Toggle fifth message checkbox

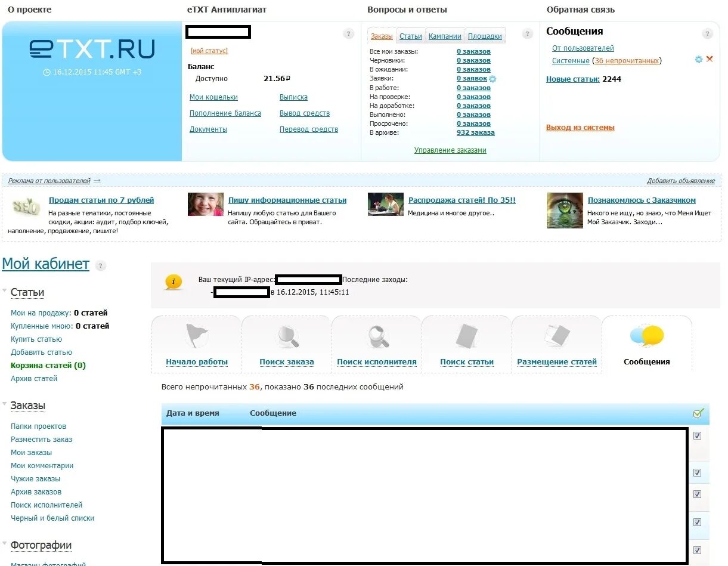[x=697, y=550]
